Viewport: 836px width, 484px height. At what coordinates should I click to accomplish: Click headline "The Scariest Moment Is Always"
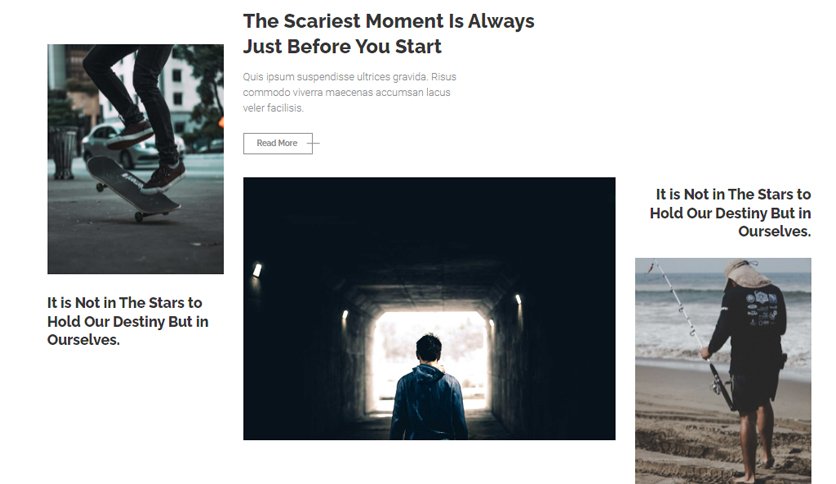point(389,21)
